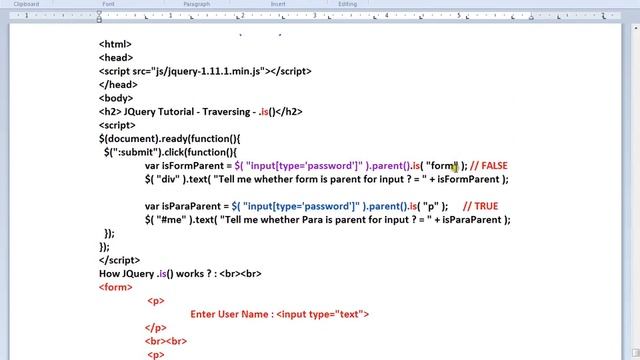Click the Paragraph group label
This screenshot has width=640, height=360.
pos(196,4)
